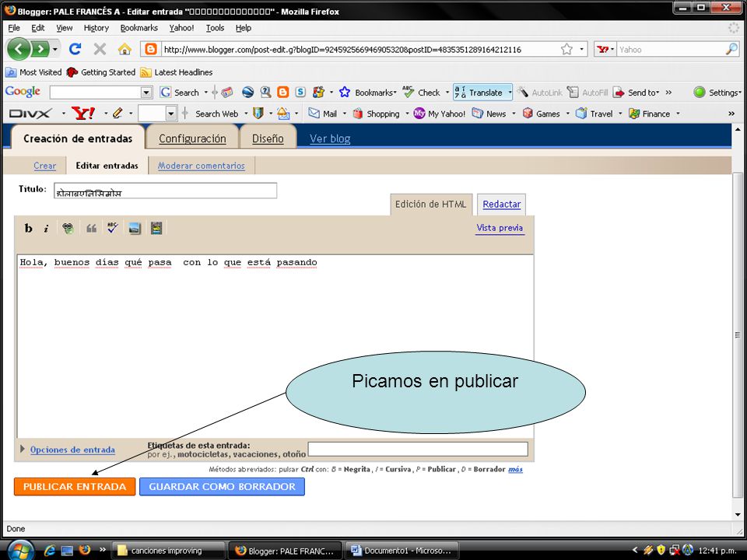This screenshot has height=560, width=747.
Task: Click the Google Earth globe toolbar icon
Action: pos(247,93)
